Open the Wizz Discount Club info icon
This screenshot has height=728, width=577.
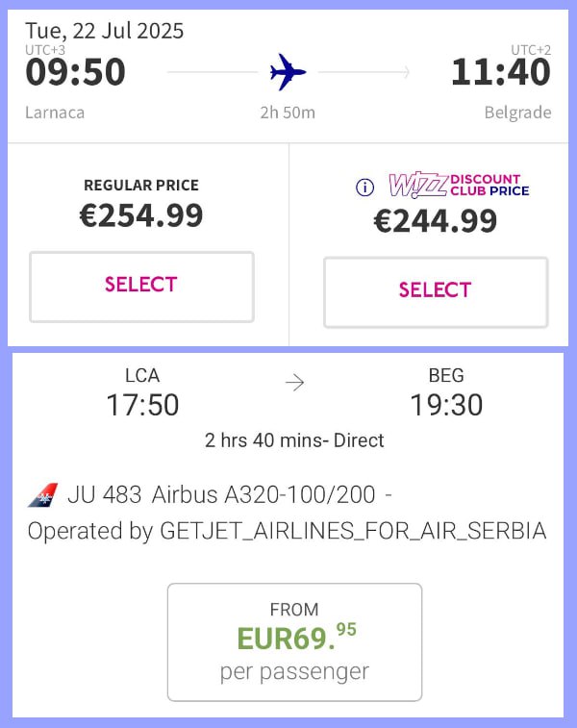click(364, 188)
